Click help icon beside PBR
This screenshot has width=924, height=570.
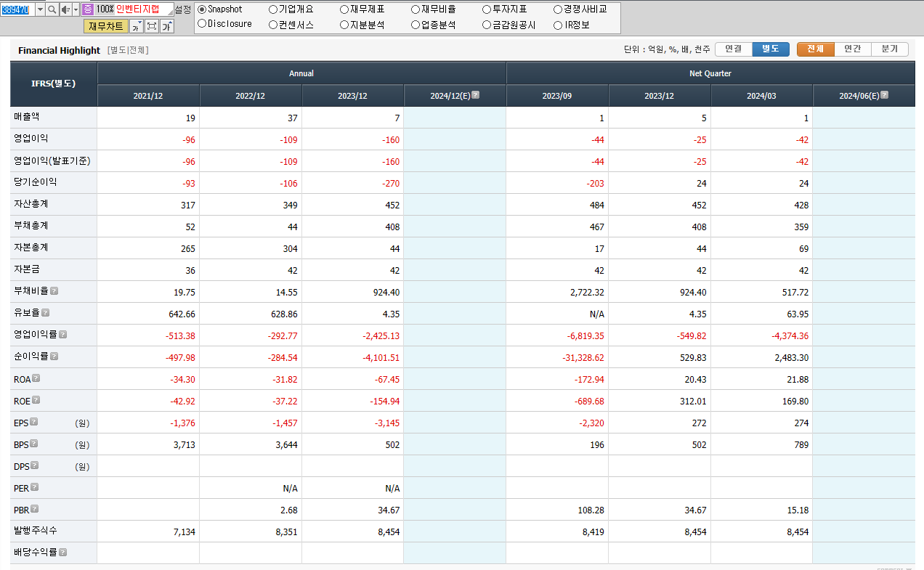click(x=35, y=509)
